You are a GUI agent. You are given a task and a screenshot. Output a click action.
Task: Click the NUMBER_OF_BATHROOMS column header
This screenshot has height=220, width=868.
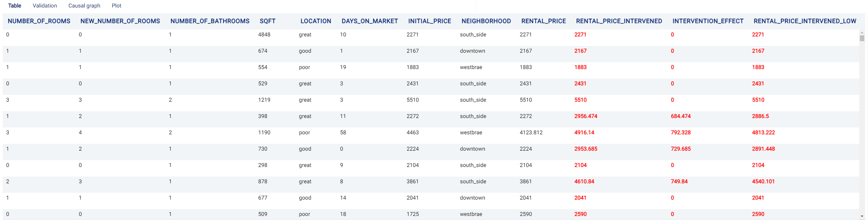click(210, 21)
